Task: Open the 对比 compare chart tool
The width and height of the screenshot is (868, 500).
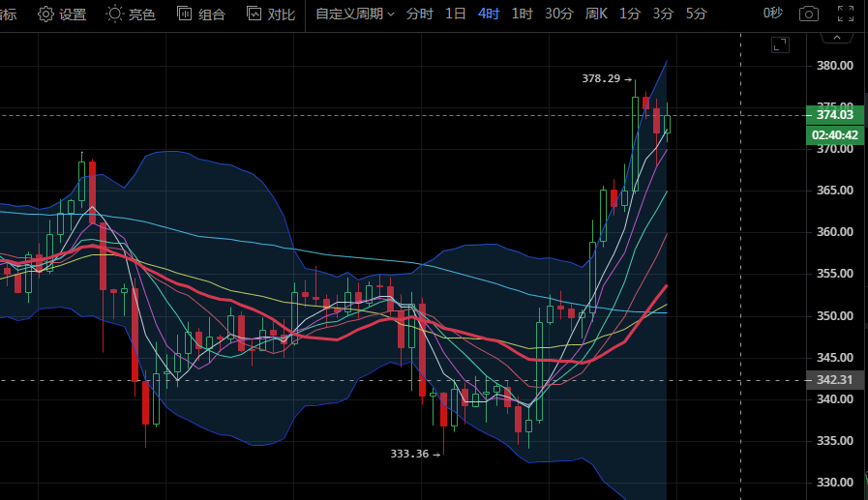Action: (x=271, y=15)
